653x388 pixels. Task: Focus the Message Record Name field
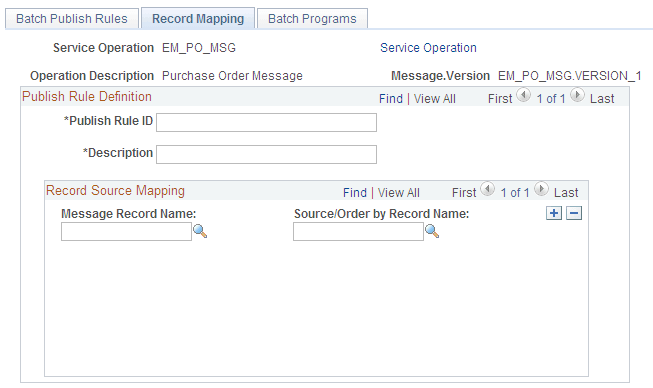point(126,231)
